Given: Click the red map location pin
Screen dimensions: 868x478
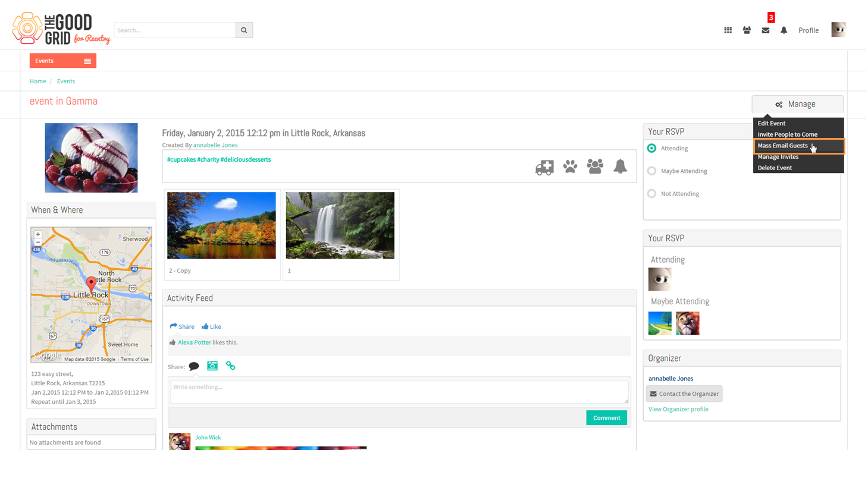Looking at the screenshot, I should tap(91, 284).
